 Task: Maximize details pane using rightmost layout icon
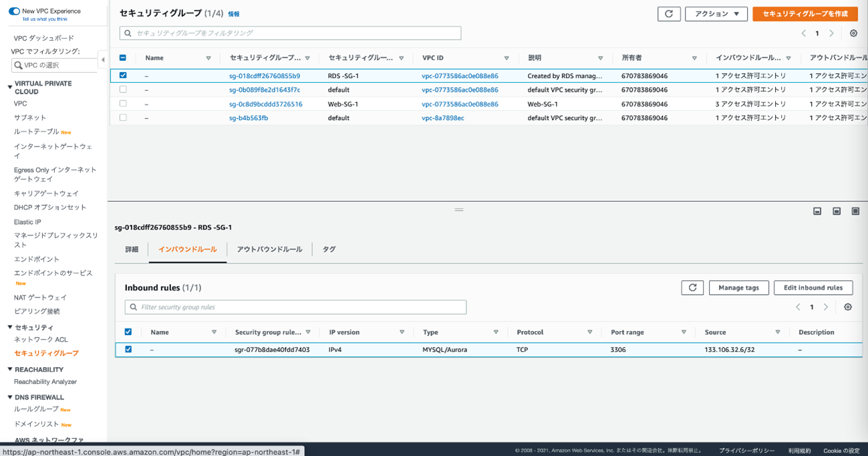855,211
